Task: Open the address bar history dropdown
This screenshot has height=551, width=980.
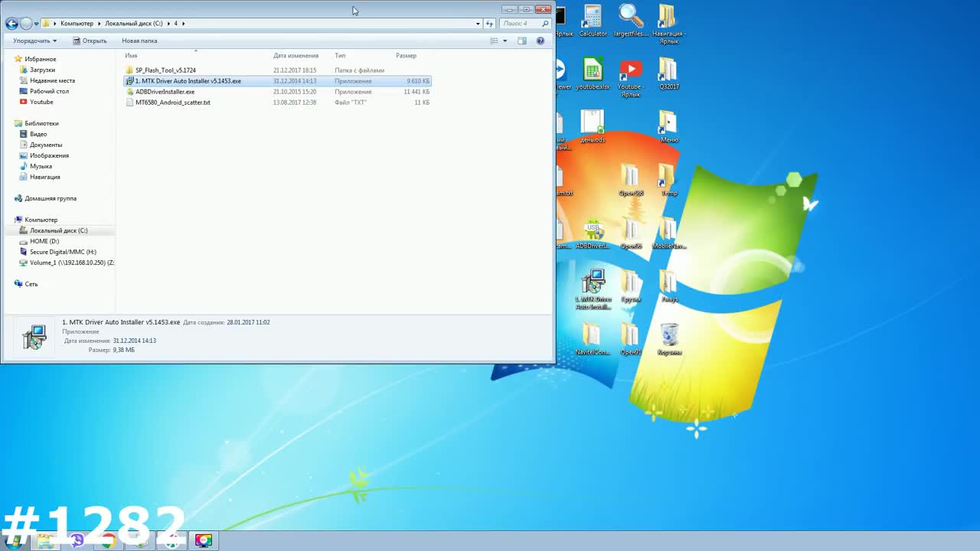Action: pos(478,24)
